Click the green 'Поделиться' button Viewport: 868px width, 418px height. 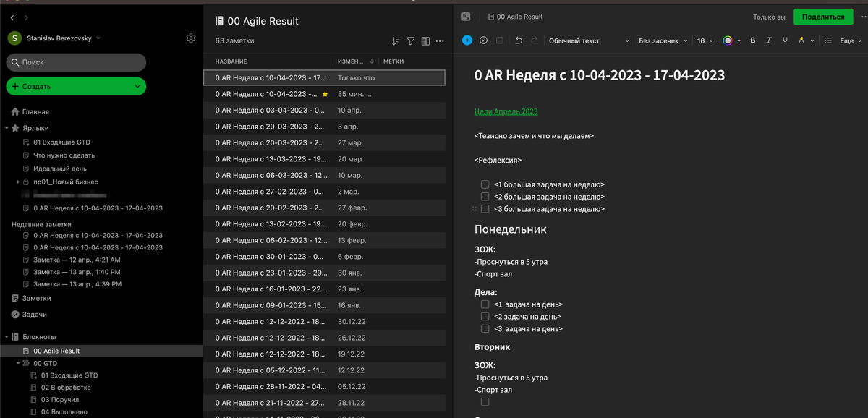click(x=825, y=16)
